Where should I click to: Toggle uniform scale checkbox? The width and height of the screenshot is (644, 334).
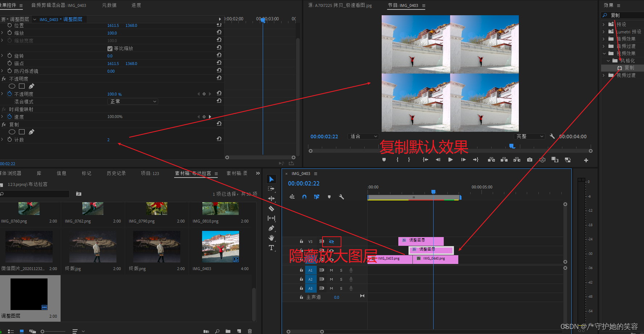pos(110,48)
